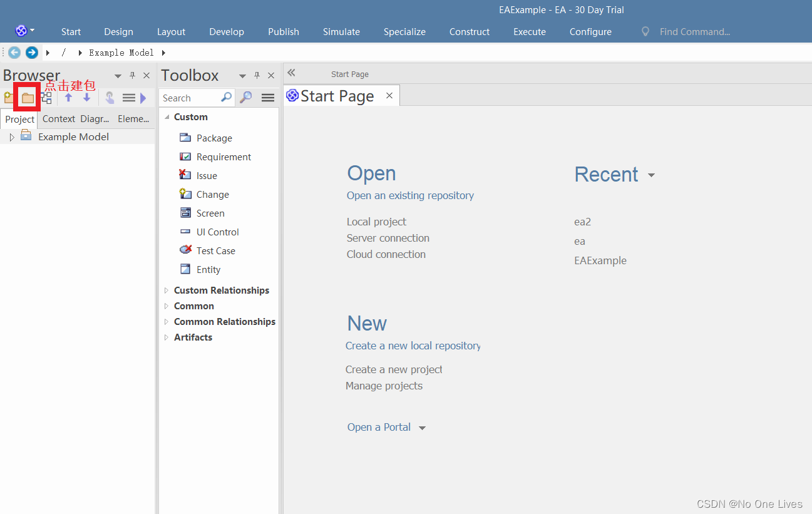Click the purple play arrow in Browser toolbar
The width and height of the screenshot is (812, 514).
pyautogui.click(x=143, y=98)
